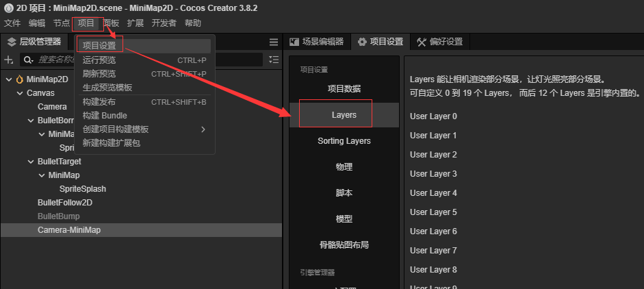
Task: Open the 编辑 menu
Action: click(x=37, y=23)
